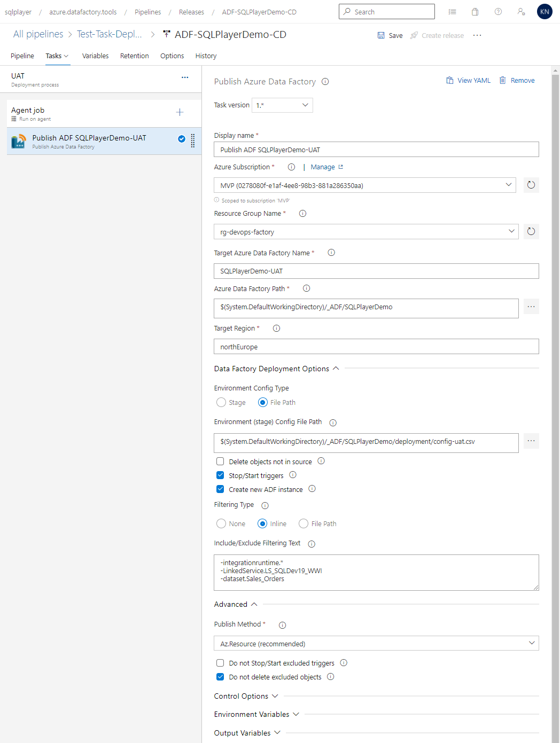Open the Task version dropdown
Viewport: 560px width, 743px height.
tap(282, 105)
